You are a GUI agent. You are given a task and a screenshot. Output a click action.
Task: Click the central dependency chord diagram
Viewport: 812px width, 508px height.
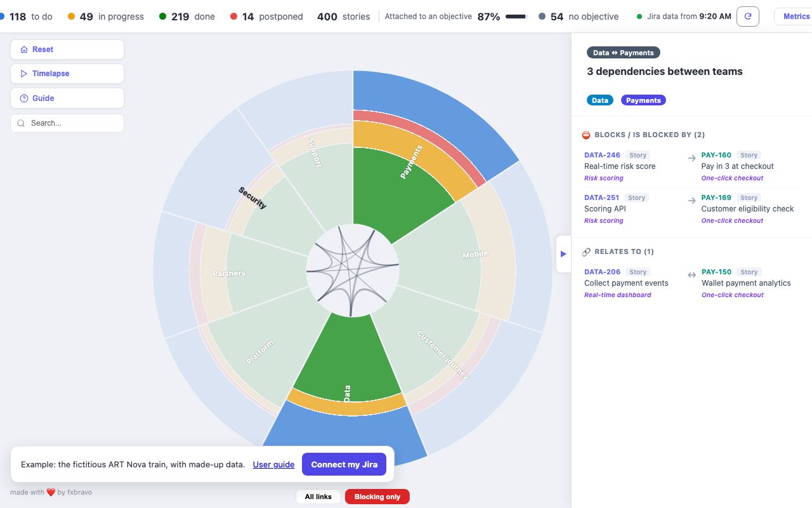(353, 270)
